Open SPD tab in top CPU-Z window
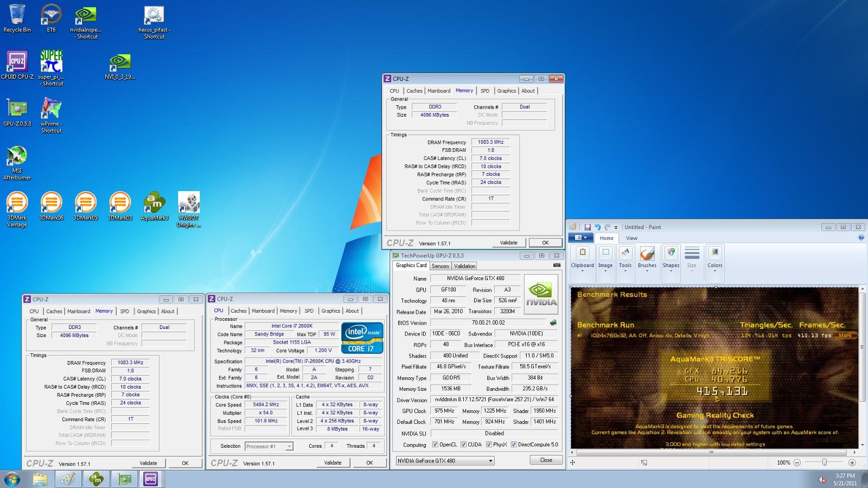Image resolution: width=868 pixels, height=488 pixels. point(485,91)
